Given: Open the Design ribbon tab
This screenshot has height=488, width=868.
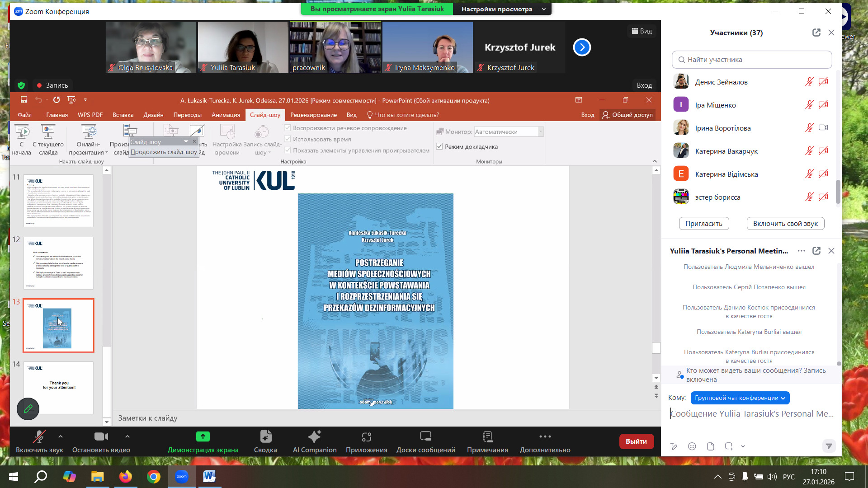Looking at the screenshot, I should coord(153,115).
